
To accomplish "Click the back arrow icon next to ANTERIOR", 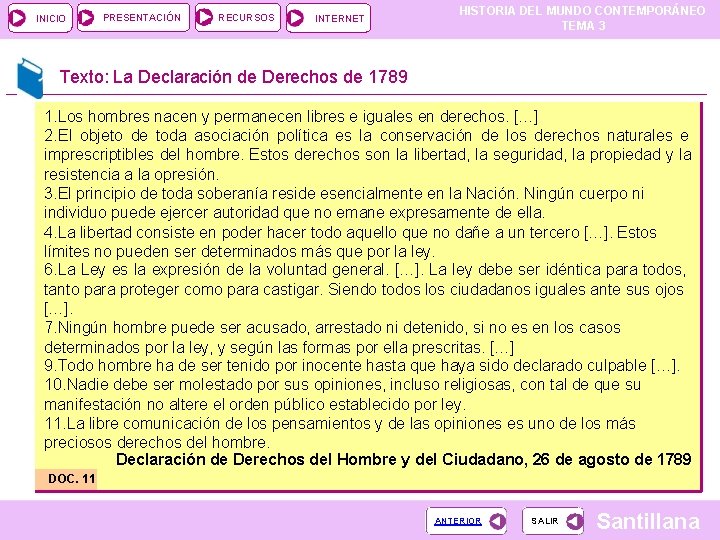I will 497,521.
